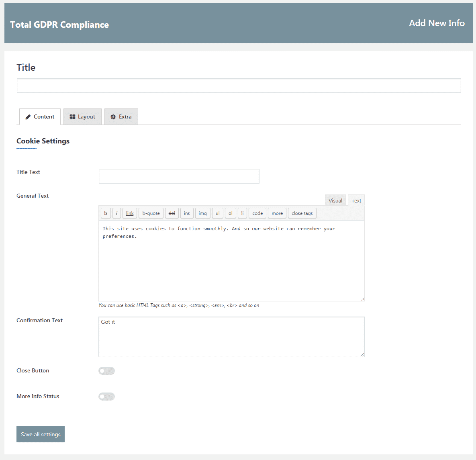476x460 pixels.
Task: Click the Cookie Settings heading
Action: (43, 141)
